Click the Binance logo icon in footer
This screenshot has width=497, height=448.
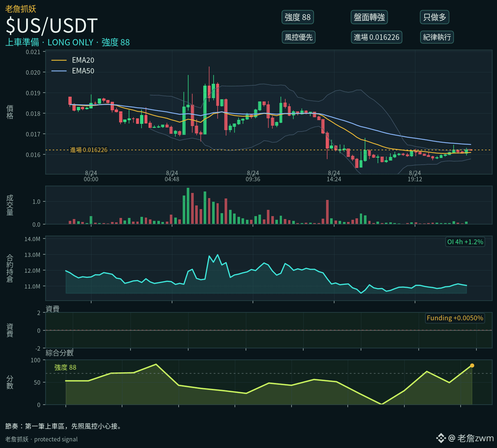(x=441, y=438)
